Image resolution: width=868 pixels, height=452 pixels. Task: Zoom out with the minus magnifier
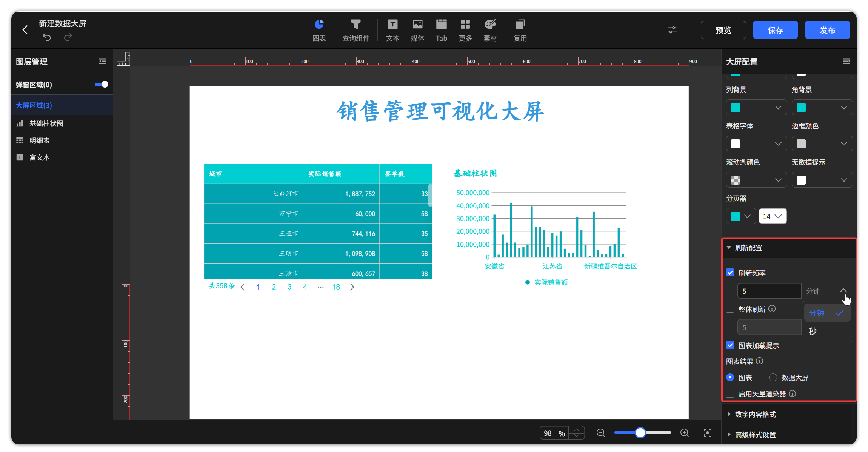pyautogui.click(x=601, y=433)
